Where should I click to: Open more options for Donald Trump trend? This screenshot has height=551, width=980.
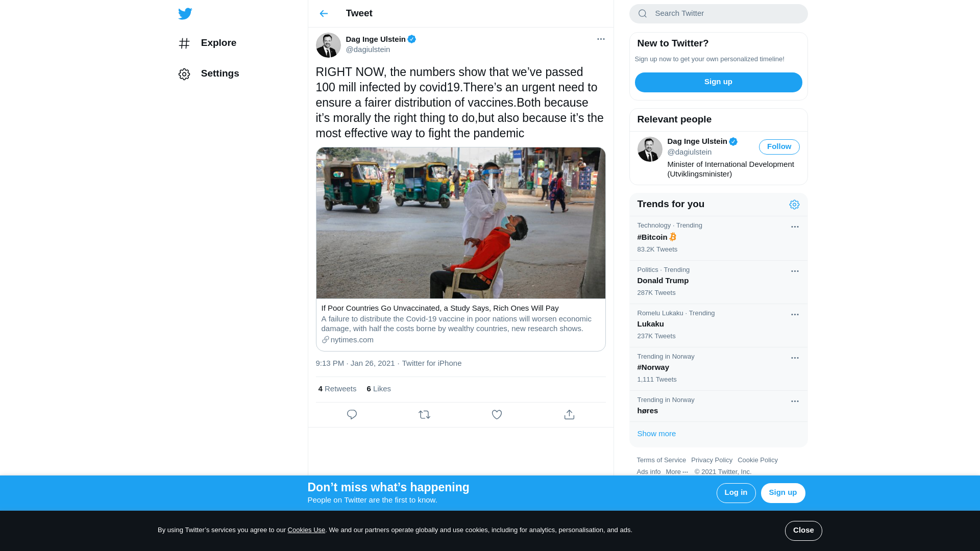click(x=795, y=271)
